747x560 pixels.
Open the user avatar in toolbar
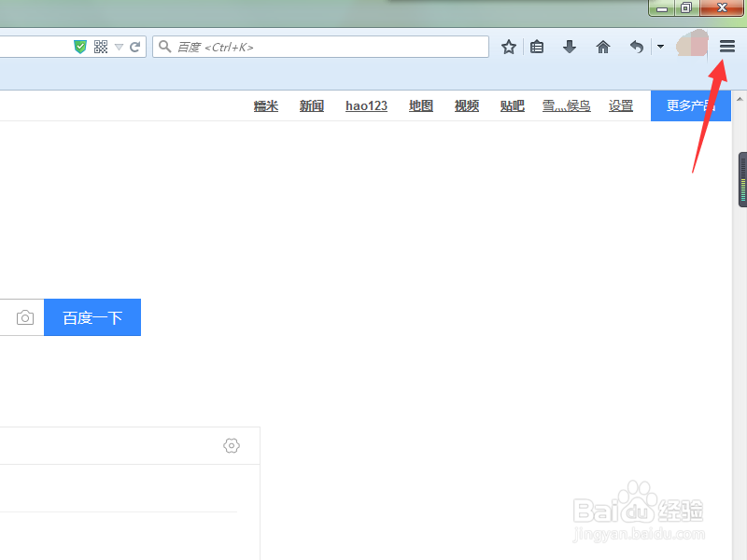[692, 45]
